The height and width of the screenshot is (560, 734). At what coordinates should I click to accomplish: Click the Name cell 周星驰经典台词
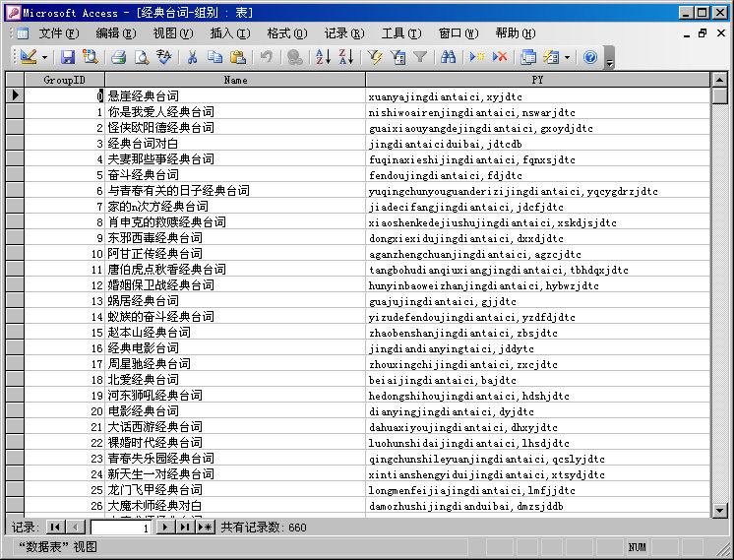235,364
